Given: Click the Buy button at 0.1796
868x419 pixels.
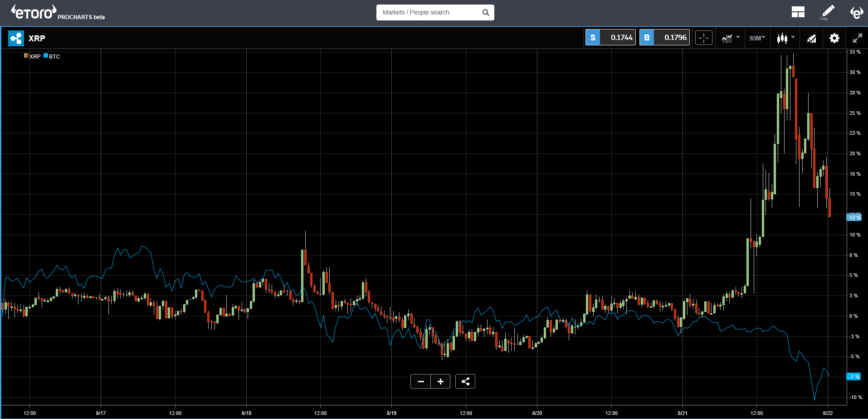Looking at the screenshot, I should click(664, 38).
